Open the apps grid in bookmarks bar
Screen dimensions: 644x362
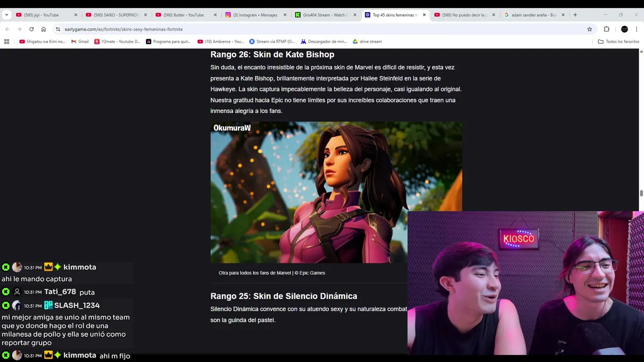point(7,42)
